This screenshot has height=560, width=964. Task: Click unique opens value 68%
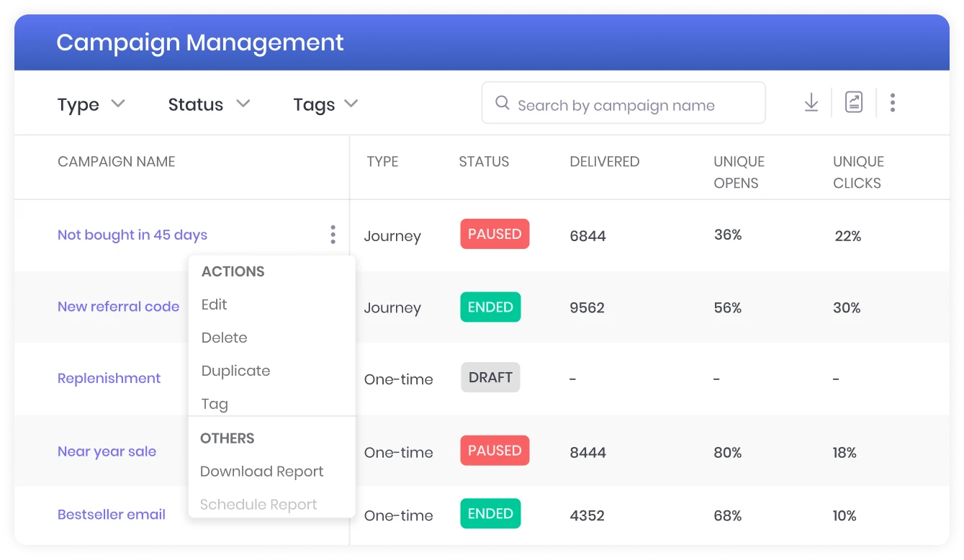728,516
